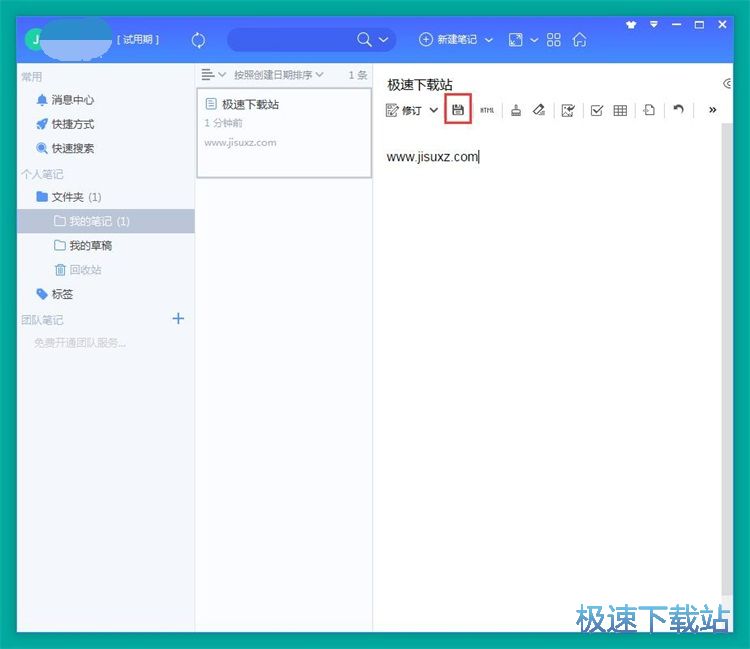Click the save floppy disk icon
This screenshot has width=750, height=649.
point(458,110)
